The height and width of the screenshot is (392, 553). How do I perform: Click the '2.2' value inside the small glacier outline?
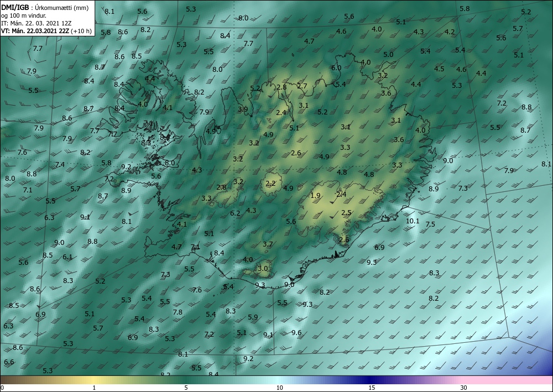[270, 184]
